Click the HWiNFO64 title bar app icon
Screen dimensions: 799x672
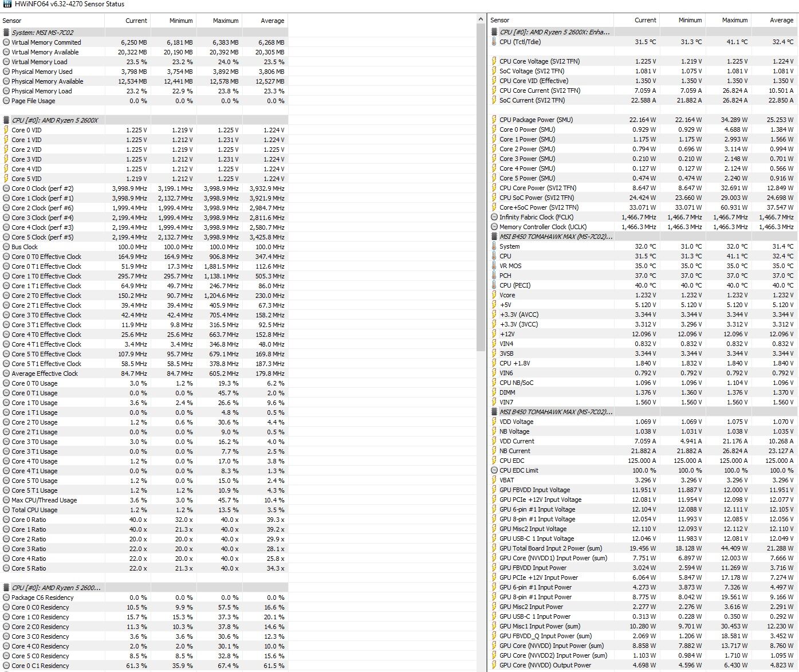point(7,4)
